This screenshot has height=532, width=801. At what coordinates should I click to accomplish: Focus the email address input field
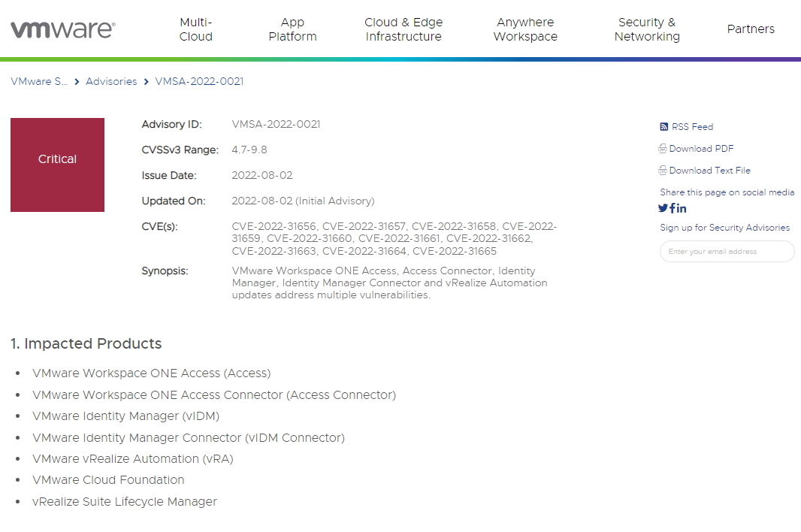tap(727, 252)
